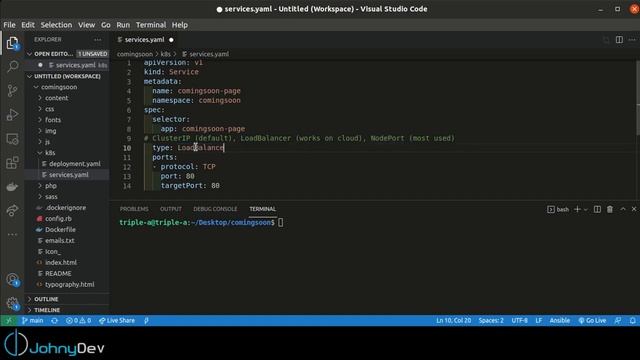Click the feedback icon in status bar
This screenshot has height=360, width=640.
pyautogui.click(x=618, y=320)
